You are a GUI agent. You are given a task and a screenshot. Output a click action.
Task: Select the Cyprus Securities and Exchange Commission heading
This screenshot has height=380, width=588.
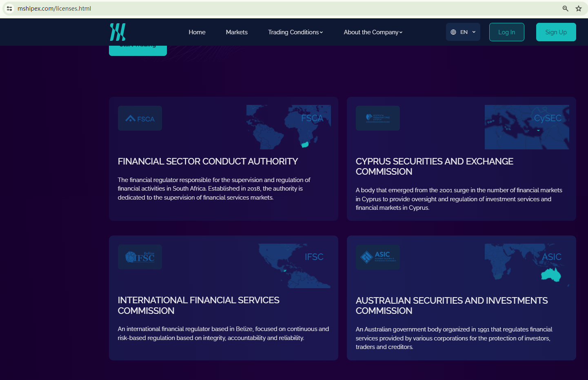pyautogui.click(x=435, y=167)
